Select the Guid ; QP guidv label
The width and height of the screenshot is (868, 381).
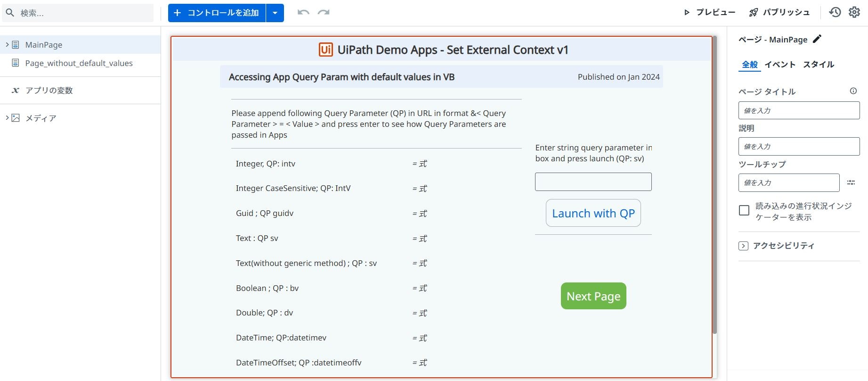click(265, 213)
